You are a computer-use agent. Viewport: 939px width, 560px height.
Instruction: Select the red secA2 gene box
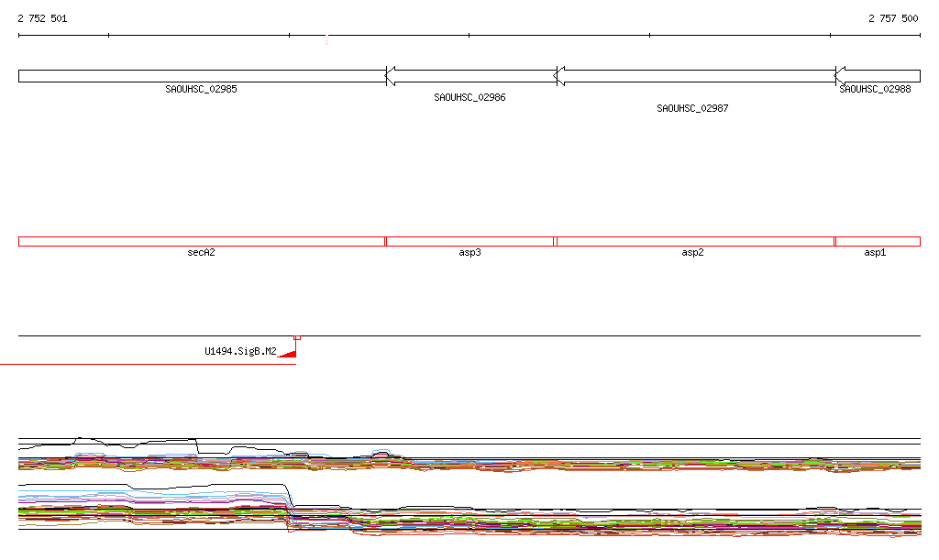201,241
